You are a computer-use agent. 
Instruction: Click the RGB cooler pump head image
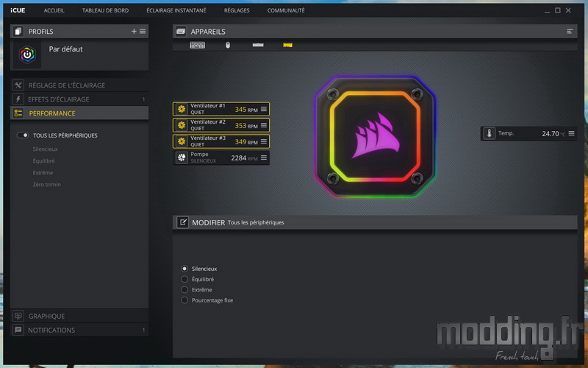[x=375, y=137]
